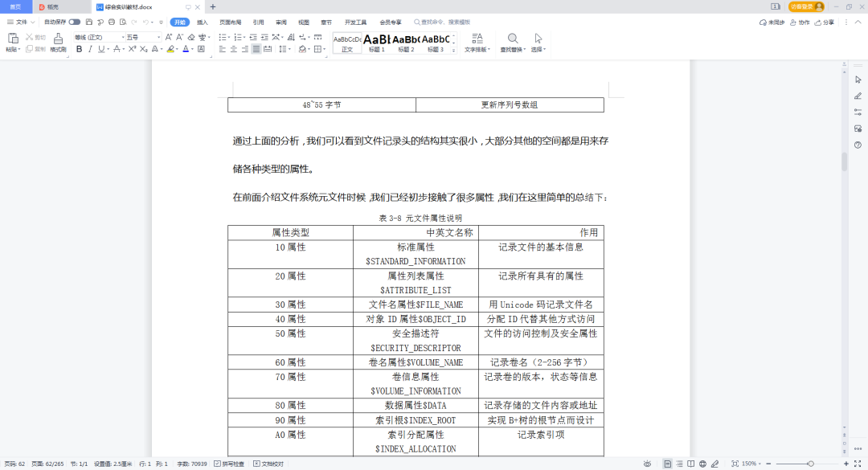Toggle Underline formatting

(x=100, y=49)
